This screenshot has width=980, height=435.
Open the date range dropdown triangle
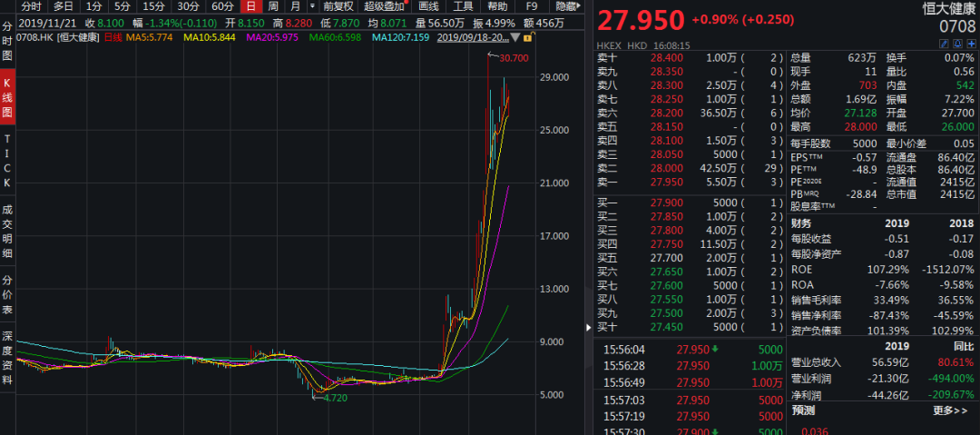coord(515,37)
